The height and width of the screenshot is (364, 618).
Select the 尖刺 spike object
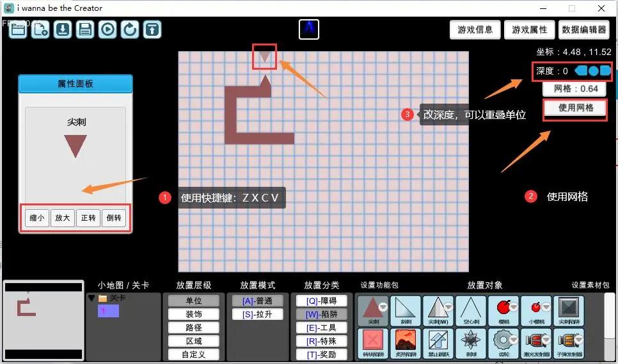tap(373, 311)
